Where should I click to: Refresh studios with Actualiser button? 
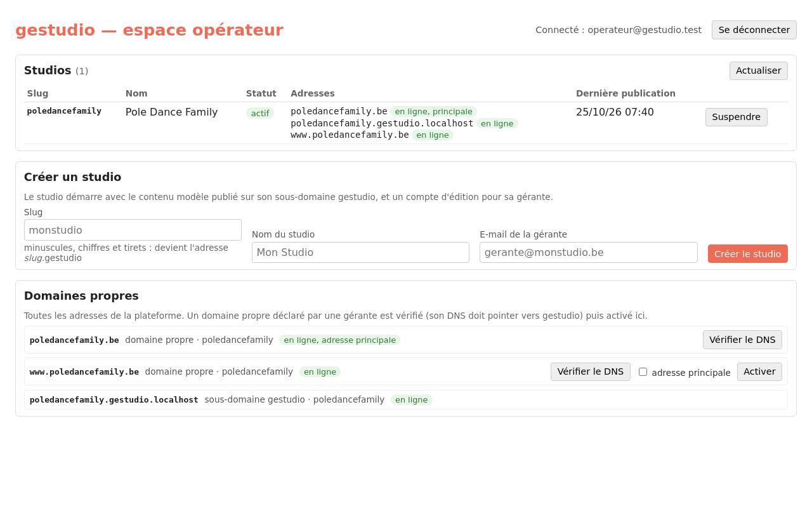[758, 70]
